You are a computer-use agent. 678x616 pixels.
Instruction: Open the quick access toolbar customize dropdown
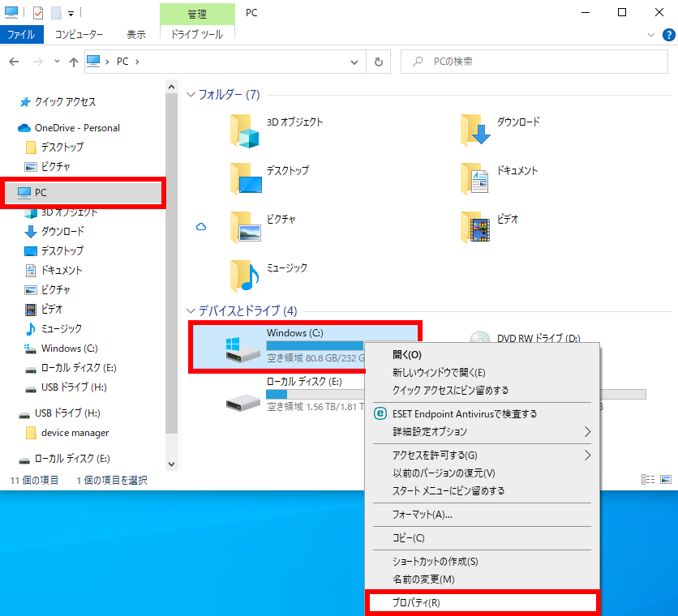[x=71, y=14]
